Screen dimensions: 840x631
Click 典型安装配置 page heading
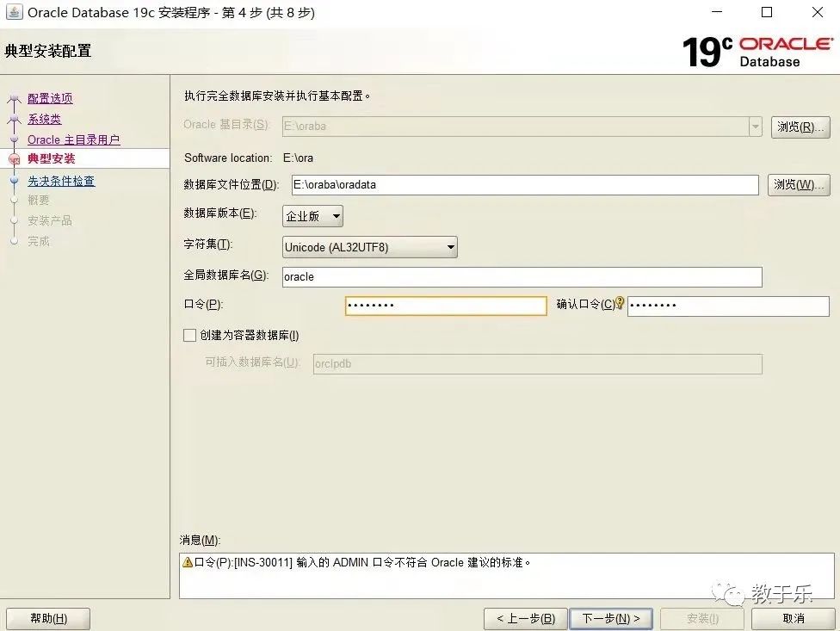click(x=47, y=52)
